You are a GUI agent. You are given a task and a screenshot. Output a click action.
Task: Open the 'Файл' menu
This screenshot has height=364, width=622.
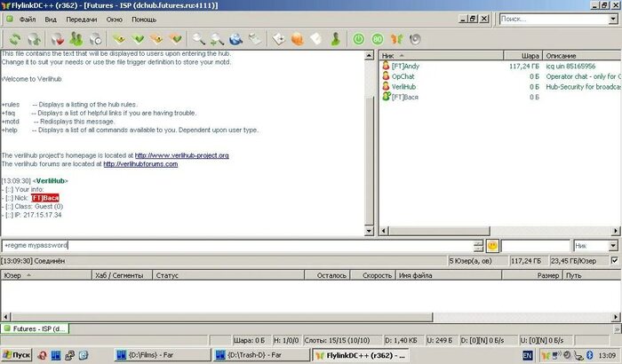pyautogui.click(x=27, y=18)
